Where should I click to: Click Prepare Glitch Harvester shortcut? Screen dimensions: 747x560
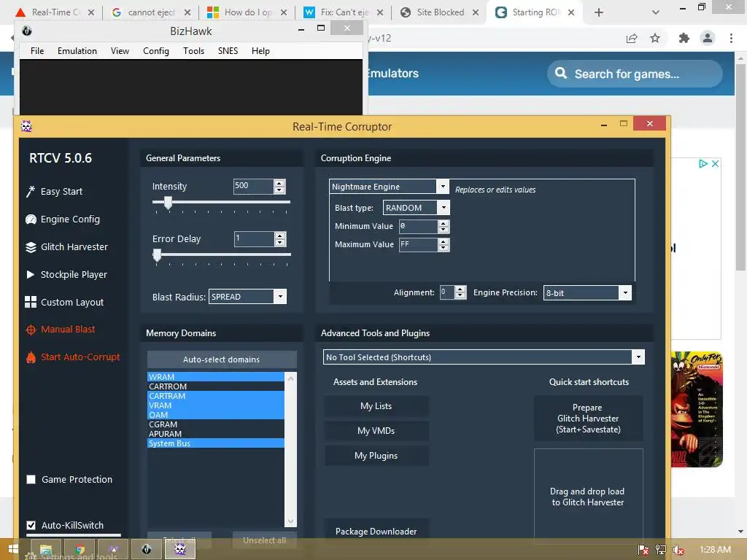pos(589,419)
